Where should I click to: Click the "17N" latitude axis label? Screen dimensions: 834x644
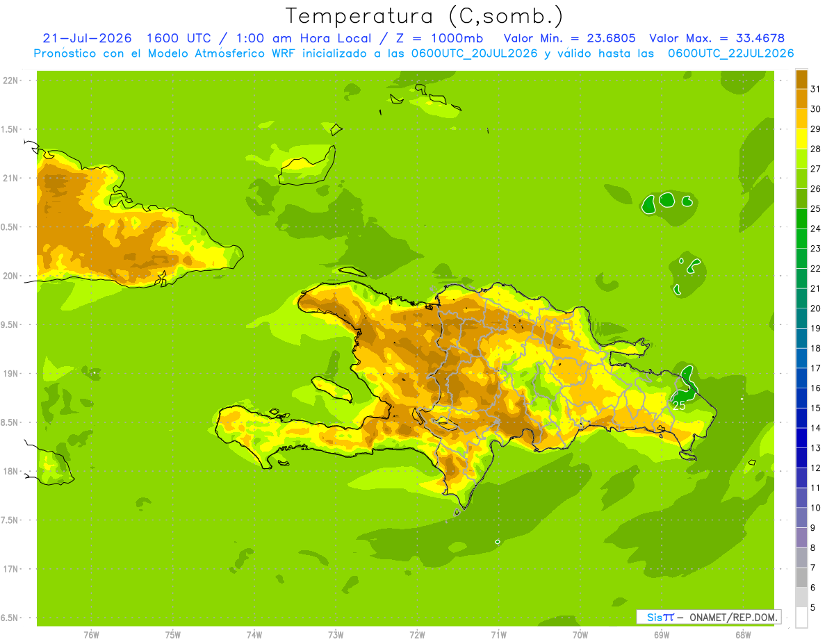pyautogui.click(x=10, y=569)
